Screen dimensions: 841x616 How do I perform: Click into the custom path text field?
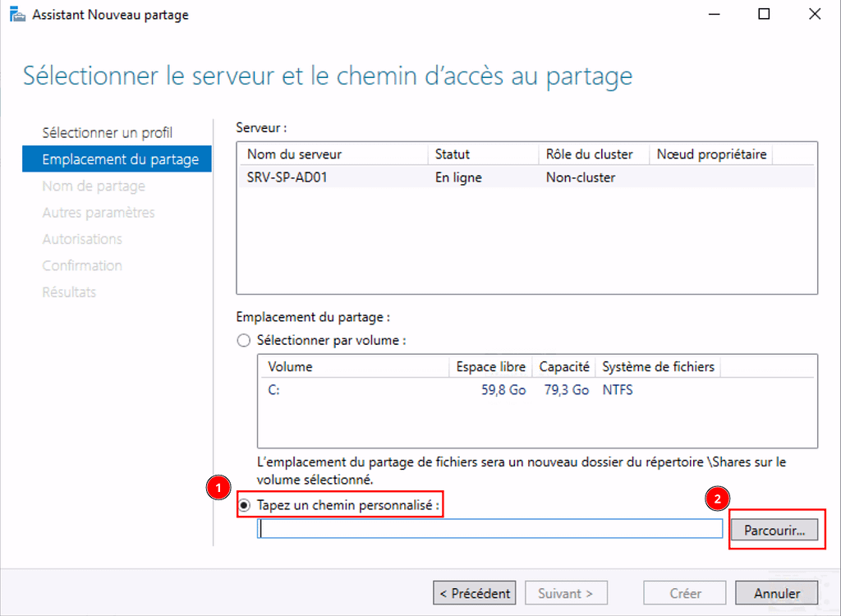point(489,530)
